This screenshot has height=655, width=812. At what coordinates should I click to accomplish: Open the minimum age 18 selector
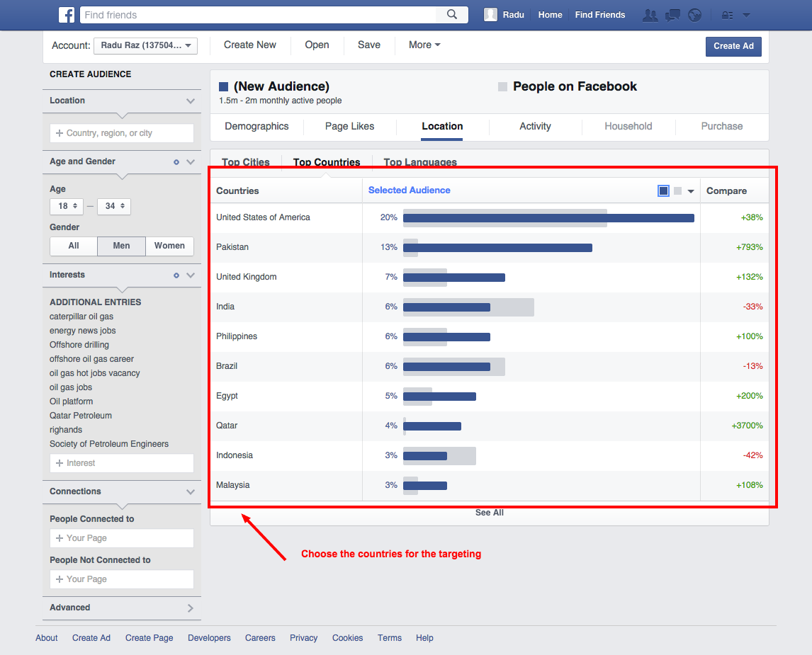67,206
